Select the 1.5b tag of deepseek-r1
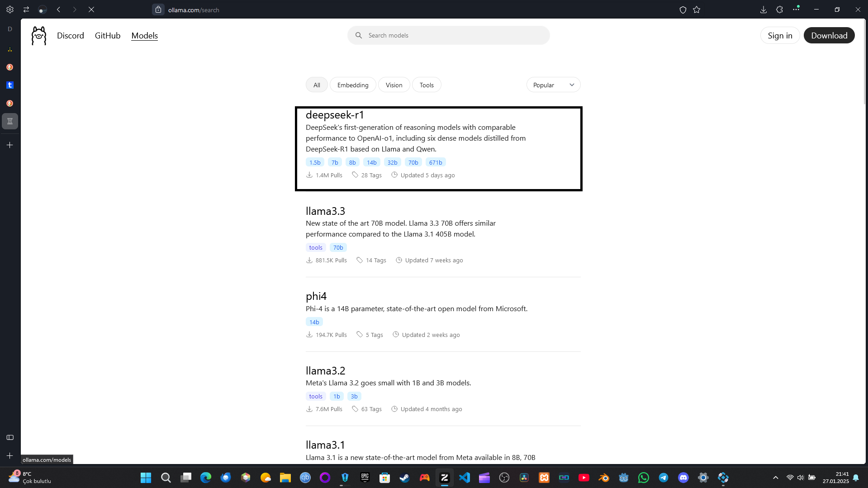This screenshot has height=488, width=868. point(315,162)
